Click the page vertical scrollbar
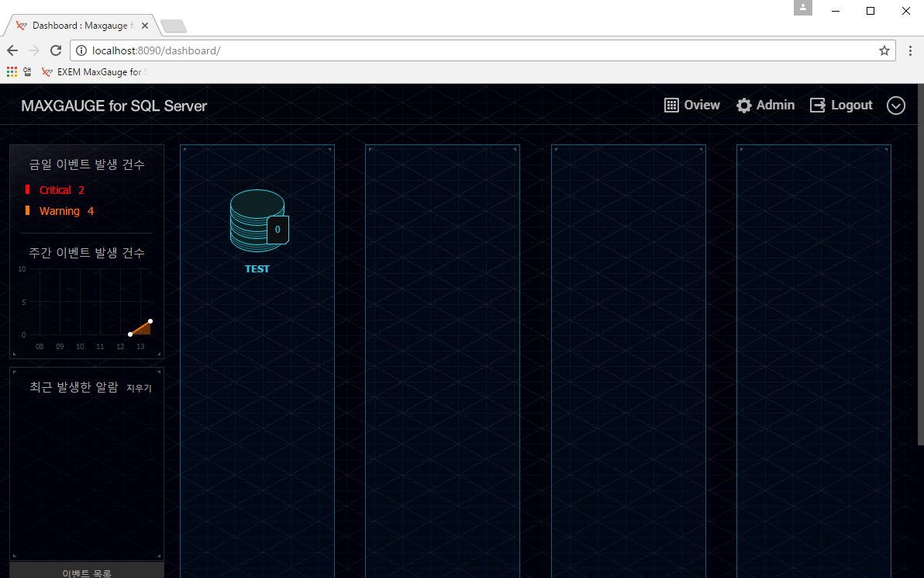Viewport: 924px width, 578px height. click(x=920, y=265)
